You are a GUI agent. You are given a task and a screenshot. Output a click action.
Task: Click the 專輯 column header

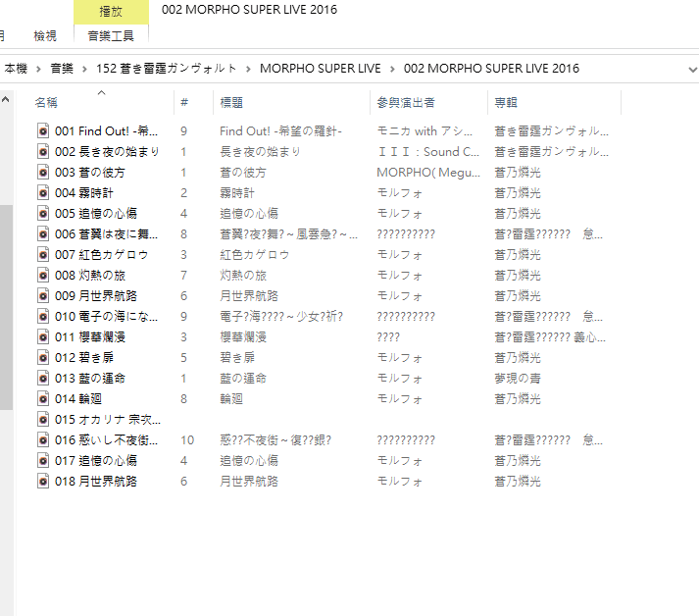[506, 102]
